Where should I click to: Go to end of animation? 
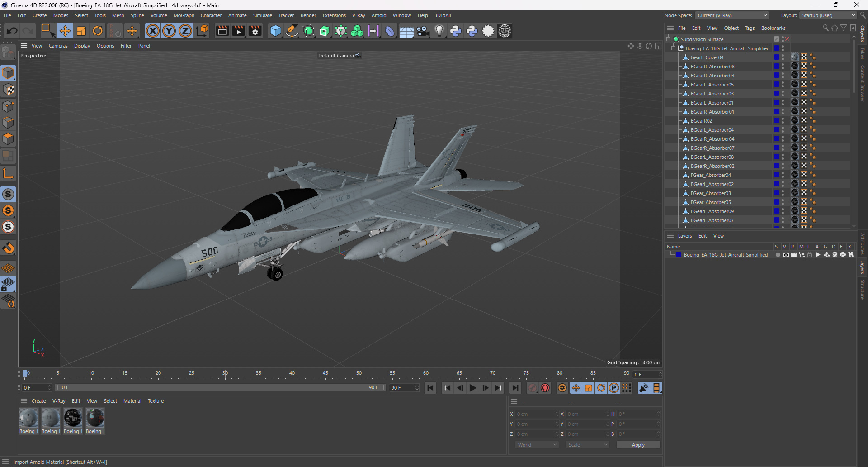(x=515, y=388)
